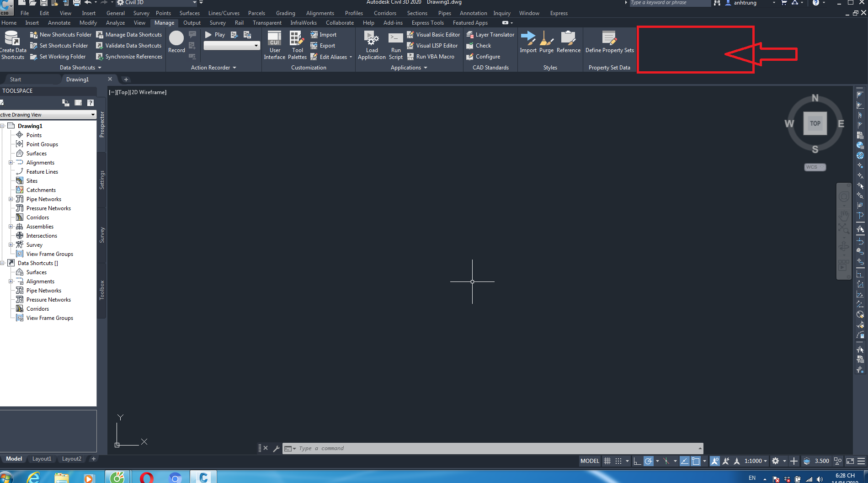Click Validate Data Shortcuts
This screenshot has width=868, height=483.
point(129,45)
